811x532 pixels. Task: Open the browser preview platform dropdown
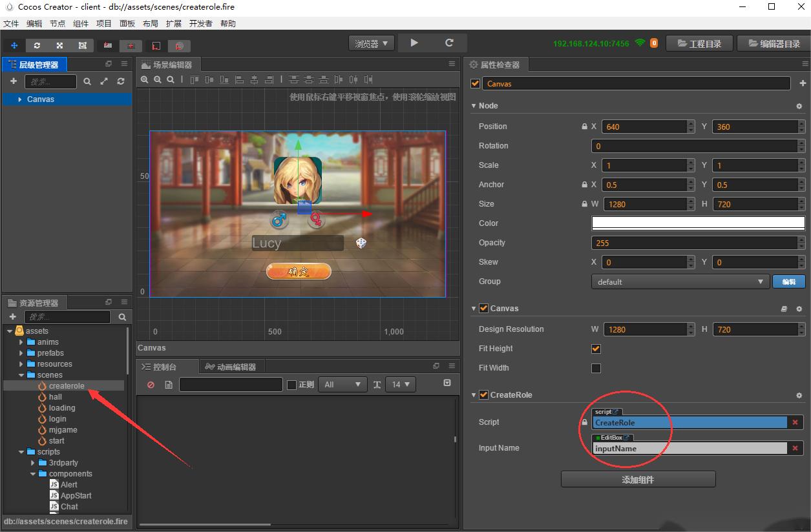pos(372,43)
